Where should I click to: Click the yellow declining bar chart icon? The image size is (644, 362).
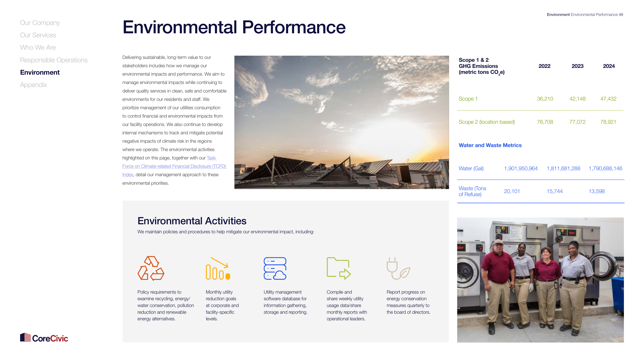218,268
